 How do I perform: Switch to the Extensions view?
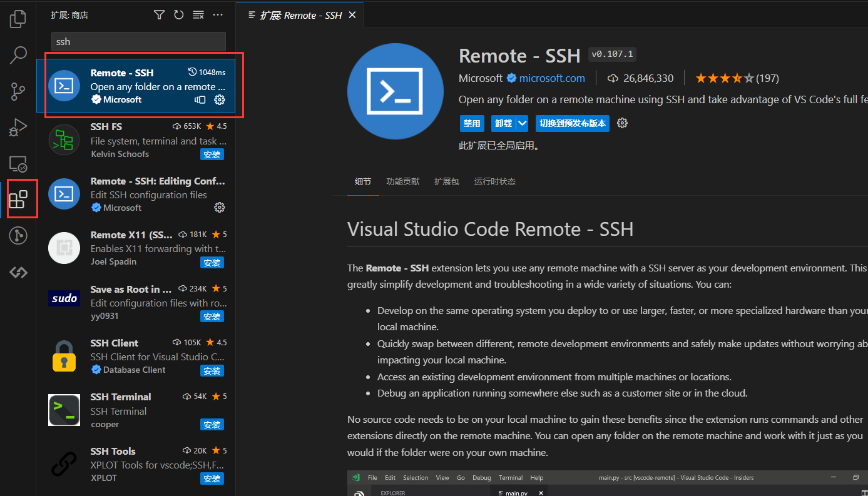point(22,198)
